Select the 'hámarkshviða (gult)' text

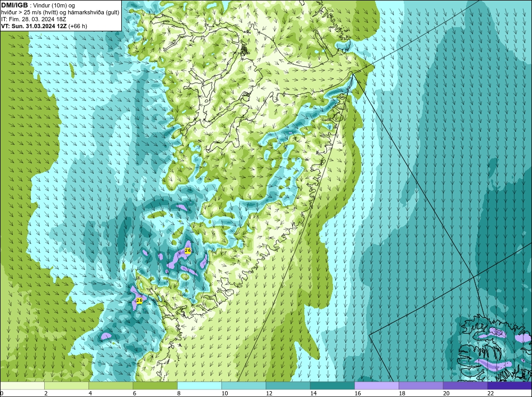click(94, 13)
